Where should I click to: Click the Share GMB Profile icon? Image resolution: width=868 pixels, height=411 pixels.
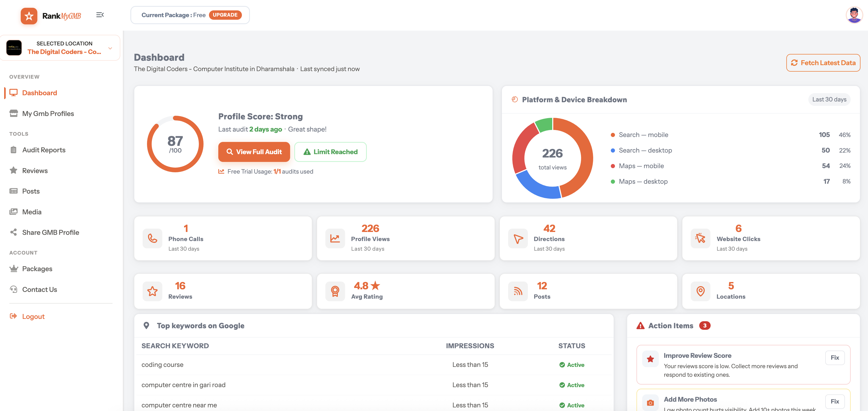coord(13,232)
